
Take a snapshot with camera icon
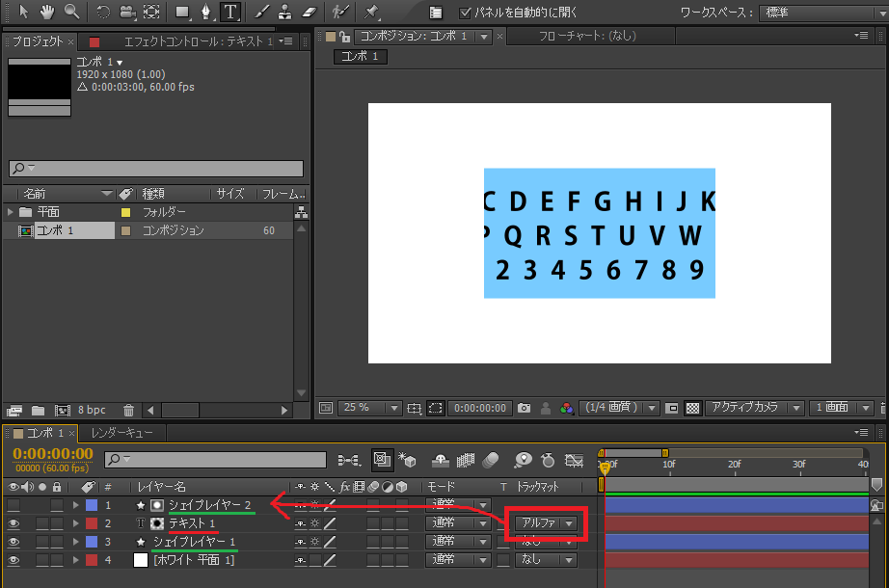(524, 409)
